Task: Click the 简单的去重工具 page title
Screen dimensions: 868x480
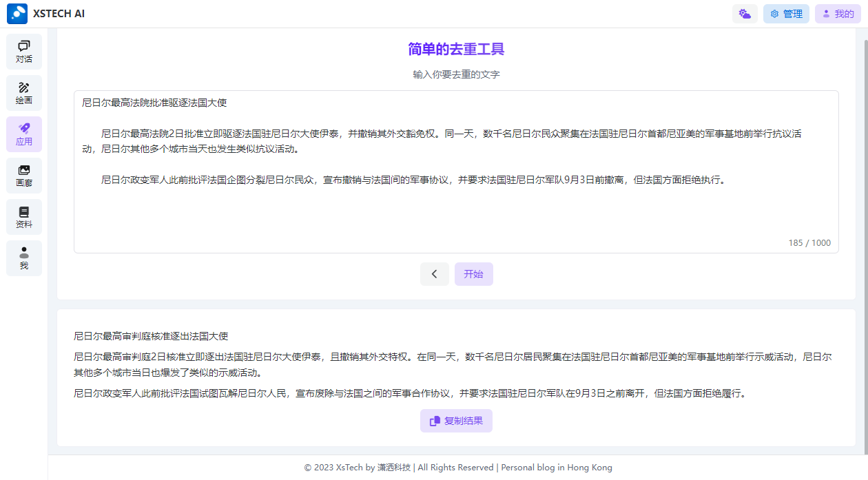Action: 456,49
